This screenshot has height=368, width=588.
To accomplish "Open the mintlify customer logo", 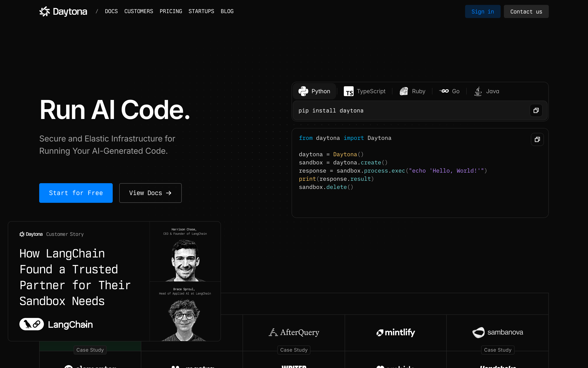I will tap(395, 332).
